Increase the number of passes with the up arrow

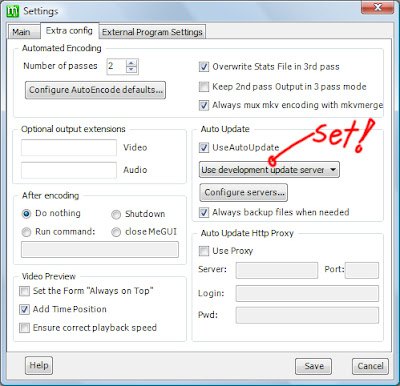(x=131, y=63)
